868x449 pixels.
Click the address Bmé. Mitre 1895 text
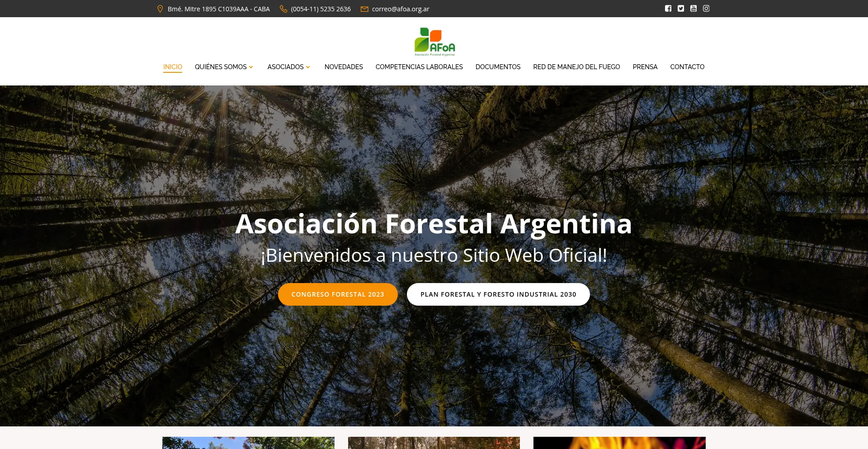click(x=219, y=9)
